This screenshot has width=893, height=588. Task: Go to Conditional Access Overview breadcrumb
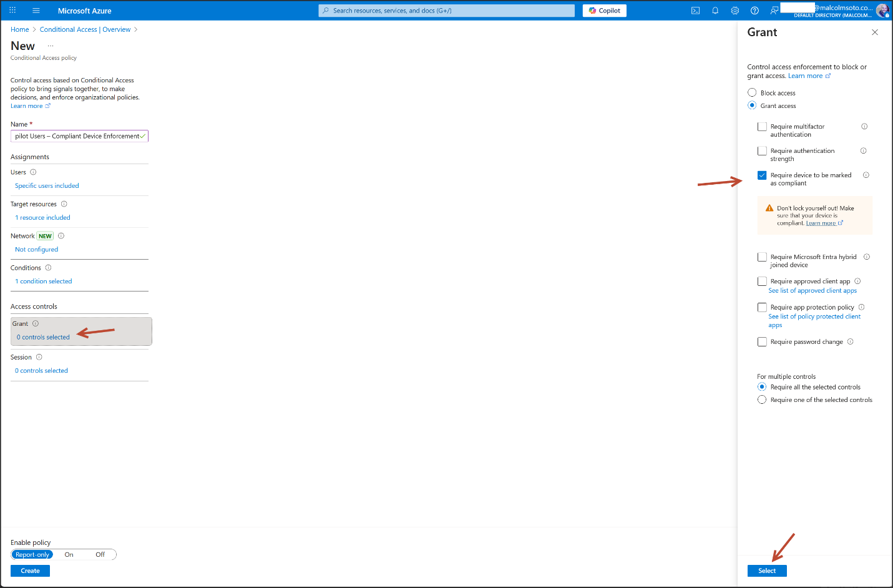85,30
